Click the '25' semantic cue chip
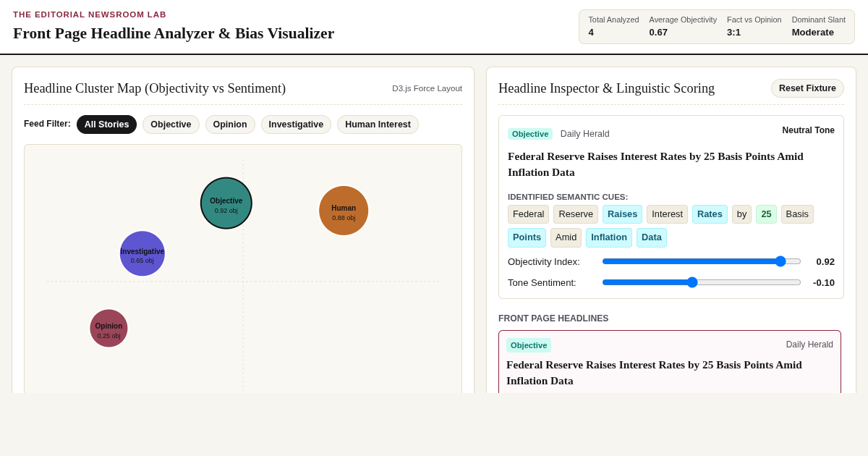 point(766,214)
